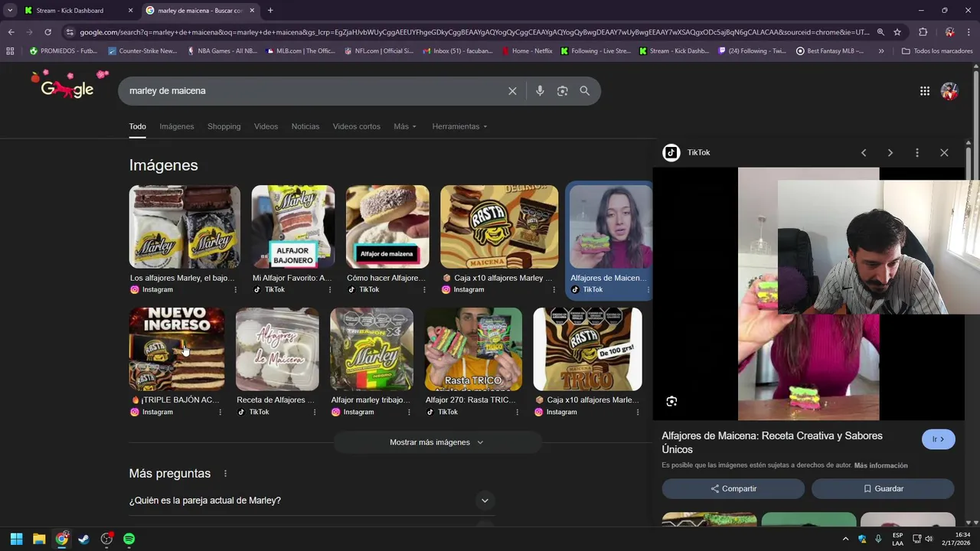Submit search with magnifier icon
Viewport: 980px width, 551px height.
pyautogui.click(x=585, y=91)
